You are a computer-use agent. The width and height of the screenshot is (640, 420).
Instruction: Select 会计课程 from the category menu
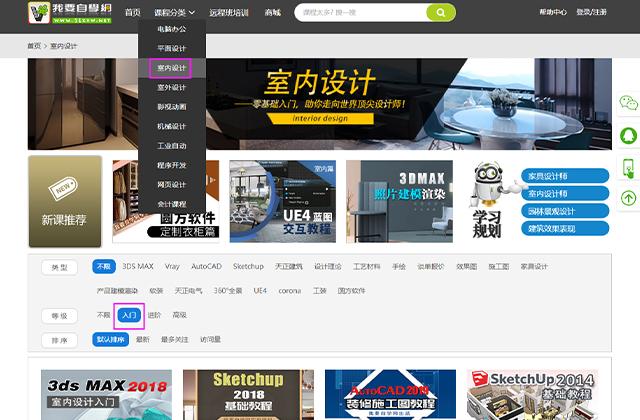172,204
